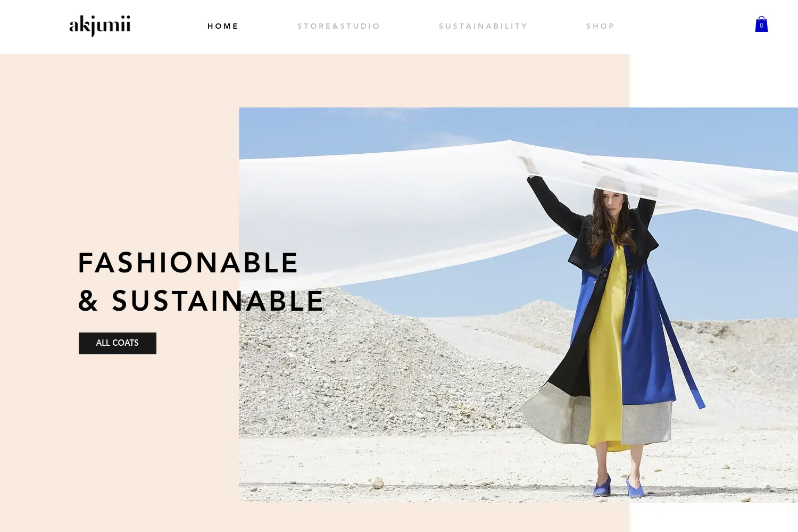Open the blue shopping bag cart icon

[x=761, y=24]
